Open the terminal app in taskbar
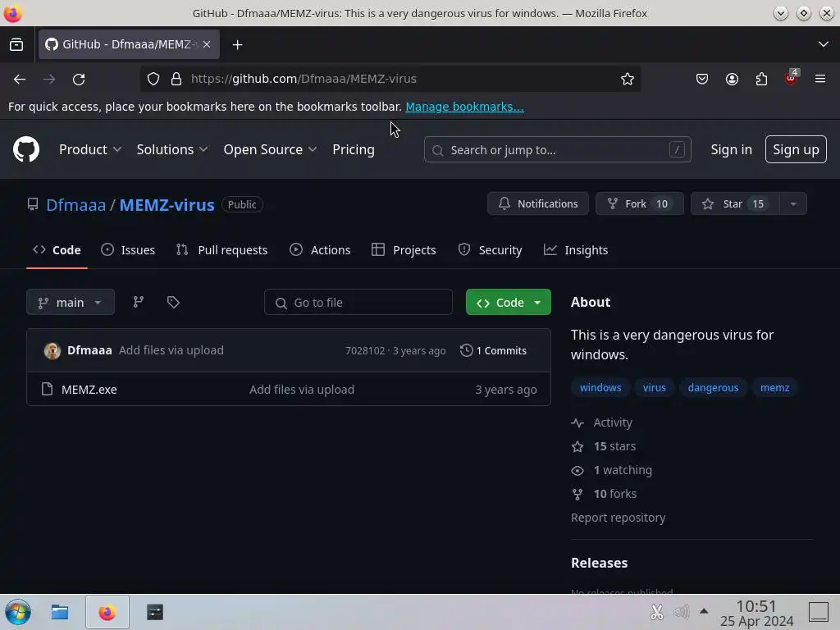The image size is (840, 630). [x=155, y=612]
